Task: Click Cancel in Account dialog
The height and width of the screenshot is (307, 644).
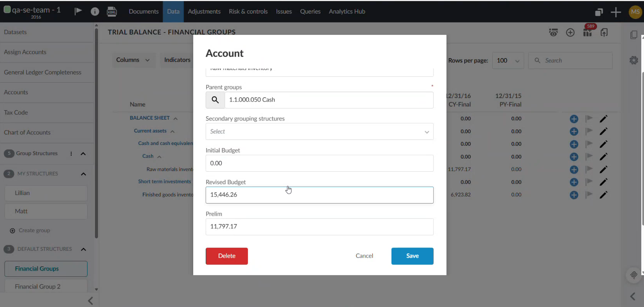Action: [364, 256]
